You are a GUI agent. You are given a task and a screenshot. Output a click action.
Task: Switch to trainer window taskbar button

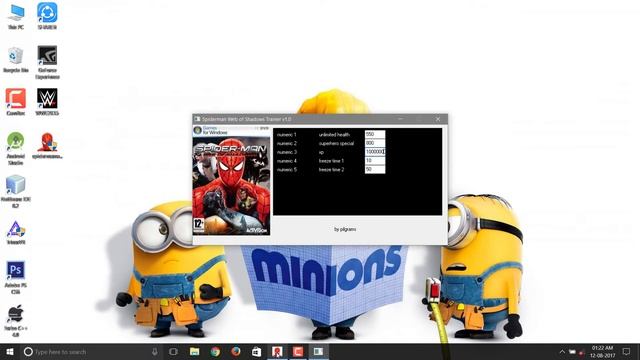(318, 351)
